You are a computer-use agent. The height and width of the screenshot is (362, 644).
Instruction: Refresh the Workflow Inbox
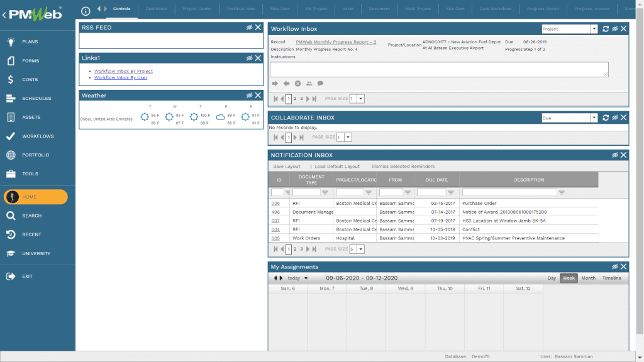click(606, 29)
